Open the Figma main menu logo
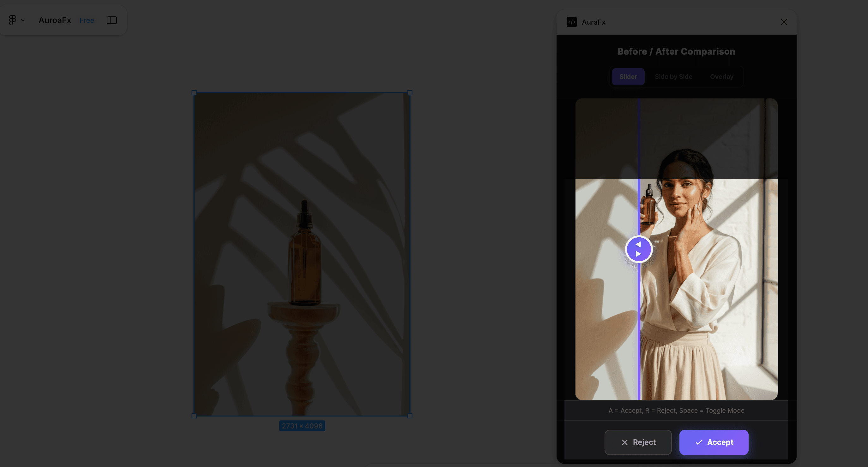 coord(12,20)
